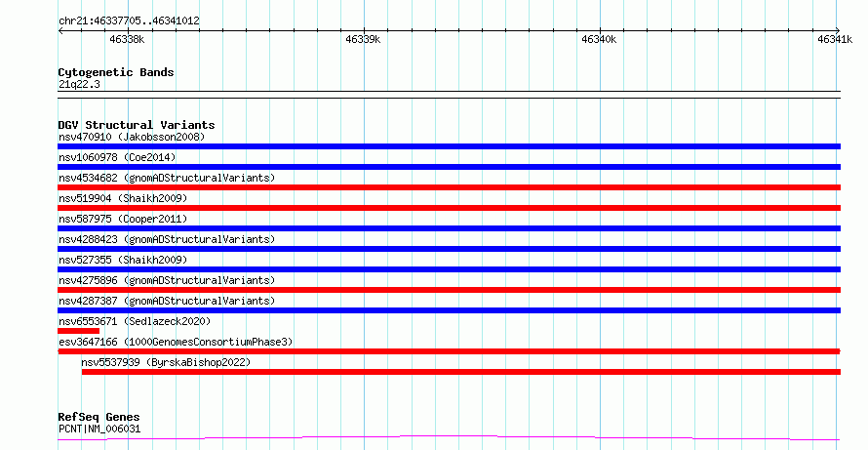Screen dimensions: 868x450
Task: Click the blue bar under nsv4287387
Action: tap(449, 310)
